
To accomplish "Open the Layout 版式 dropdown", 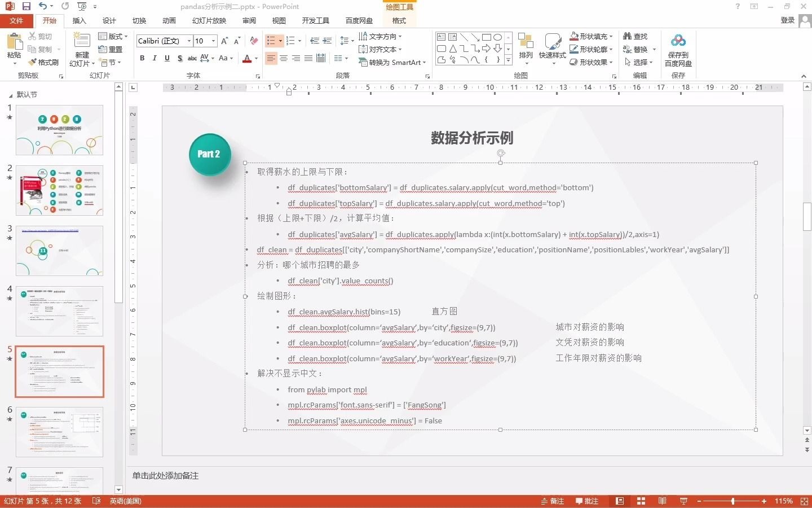I will pyautogui.click(x=113, y=36).
